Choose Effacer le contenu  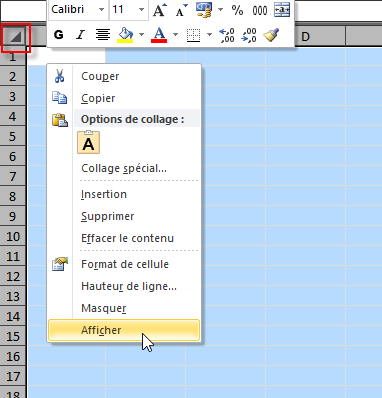tap(124, 238)
